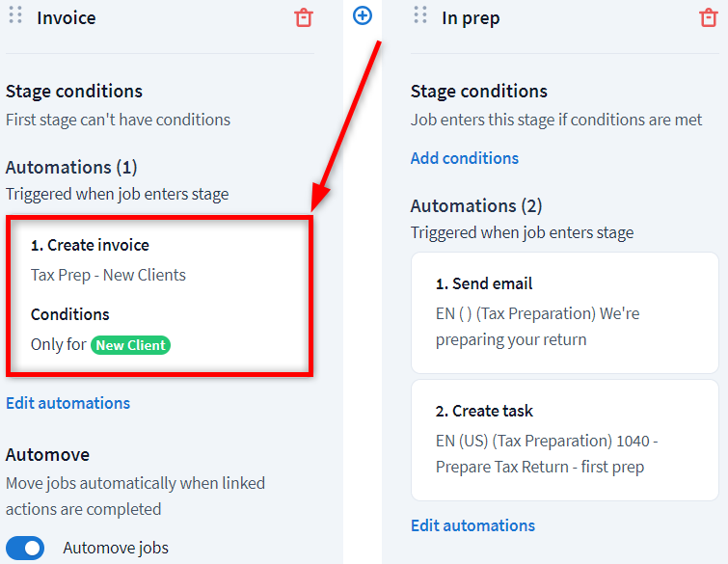Screen dimensions: 728x564
Task: Open Edit automations under Invoice stage
Action: point(67,403)
